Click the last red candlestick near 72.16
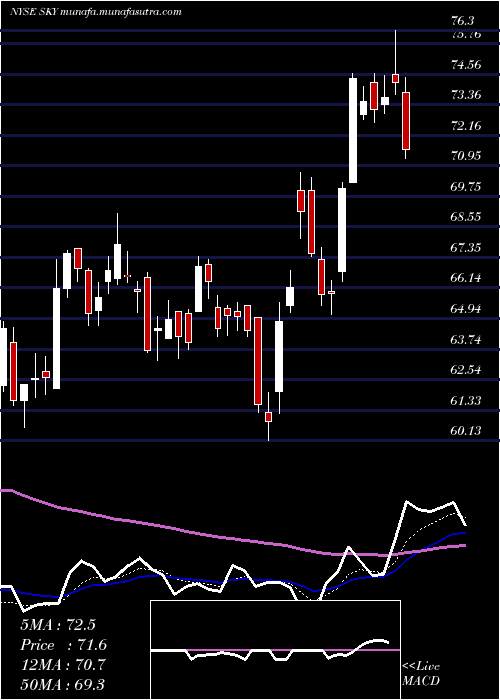500x700 pixels. point(406,121)
